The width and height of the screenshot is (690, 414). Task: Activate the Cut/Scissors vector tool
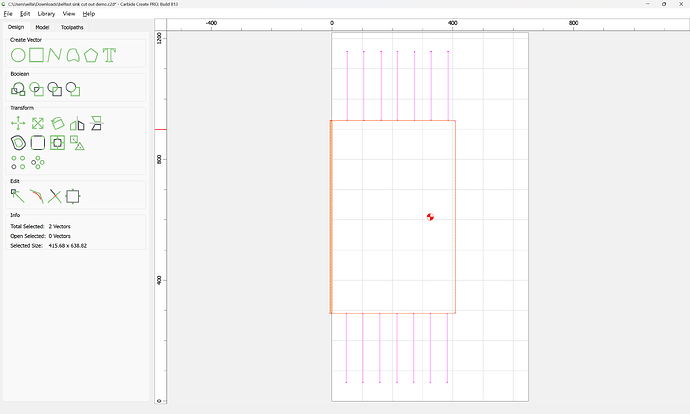click(55, 196)
